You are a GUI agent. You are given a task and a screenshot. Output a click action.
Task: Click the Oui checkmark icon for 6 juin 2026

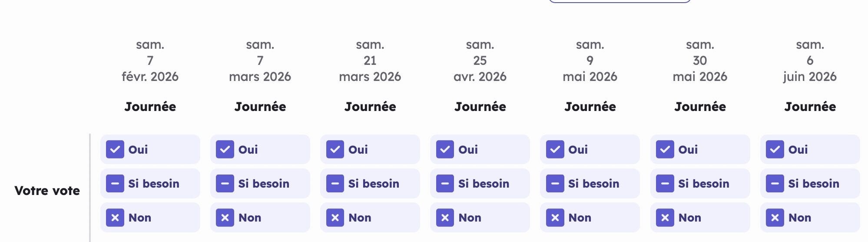tap(775, 149)
